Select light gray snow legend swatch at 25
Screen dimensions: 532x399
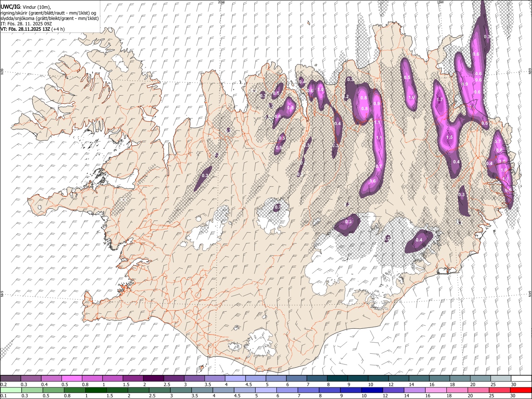pyautogui.click(x=501, y=378)
